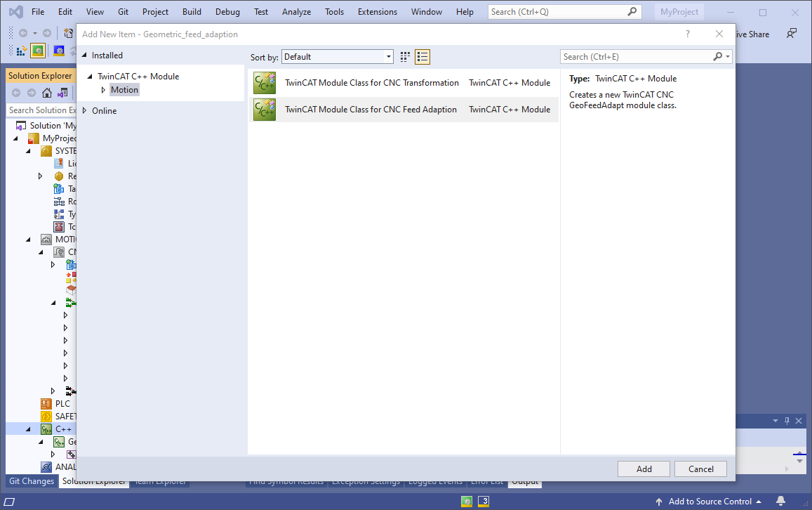This screenshot has height=510, width=812.
Task: Click the notifications bell in the status bar
Action: [x=780, y=502]
